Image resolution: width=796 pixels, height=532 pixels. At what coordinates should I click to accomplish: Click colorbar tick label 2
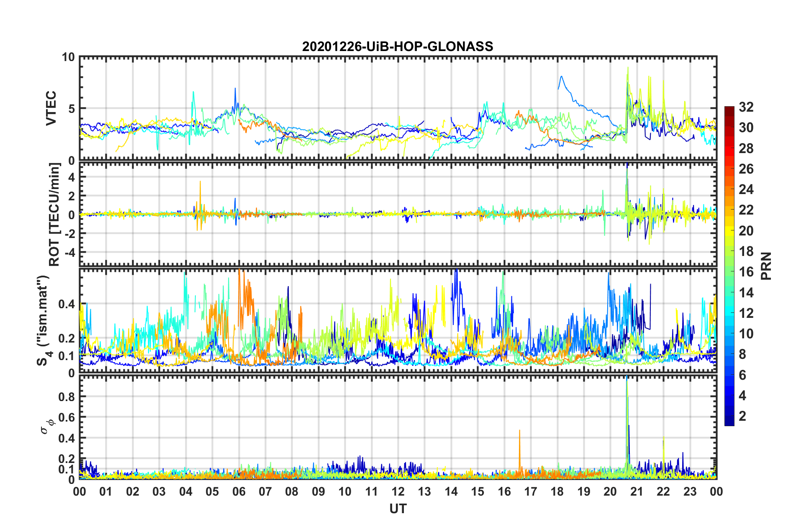click(x=742, y=416)
